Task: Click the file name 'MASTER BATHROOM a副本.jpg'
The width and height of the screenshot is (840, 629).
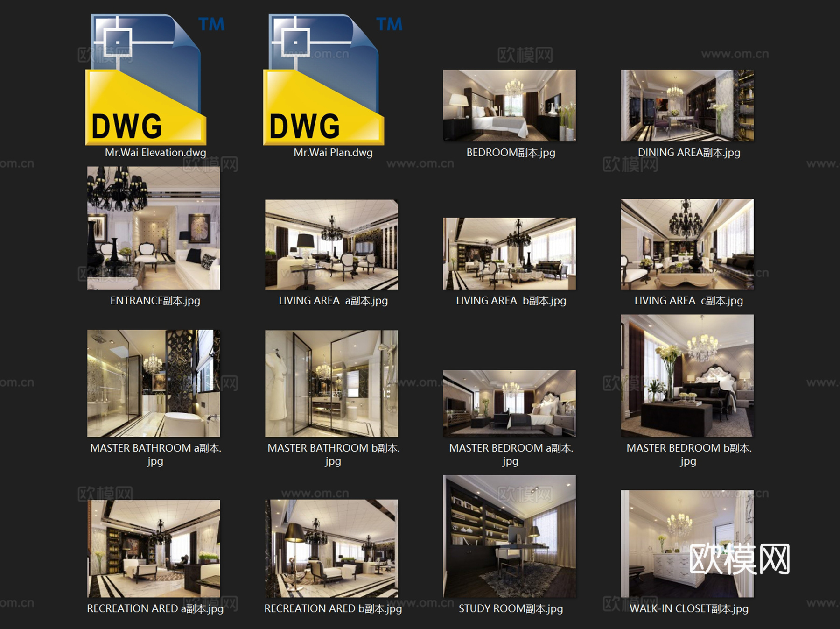Action: [x=155, y=454]
